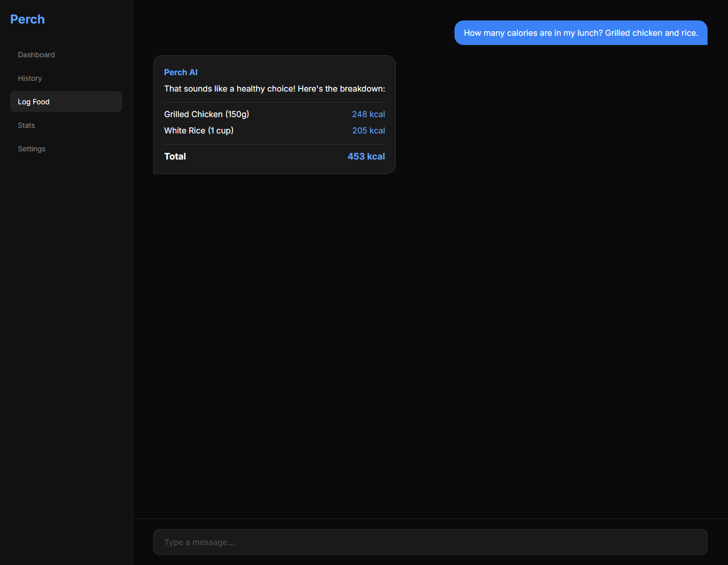The height and width of the screenshot is (565, 728).
Task: Click the Perch AI label
Action: pos(180,72)
